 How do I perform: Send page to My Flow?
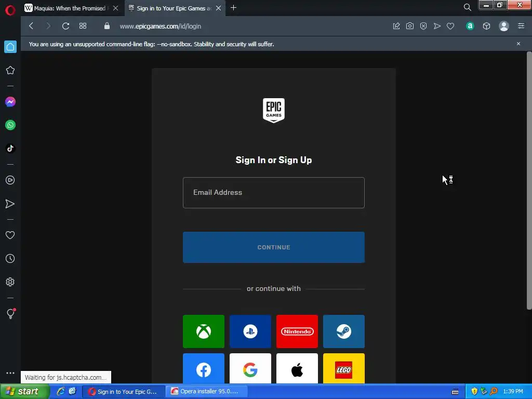pos(437,26)
